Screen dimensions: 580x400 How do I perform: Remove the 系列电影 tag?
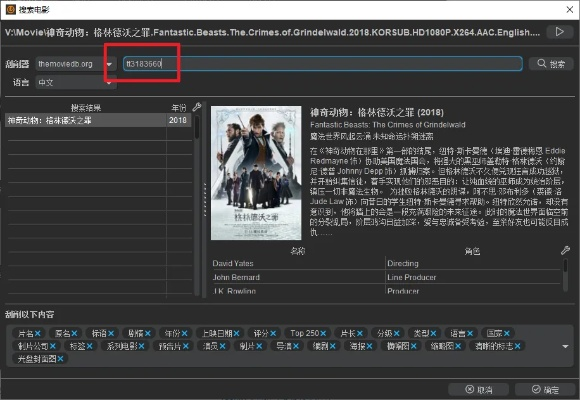[142, 346]
